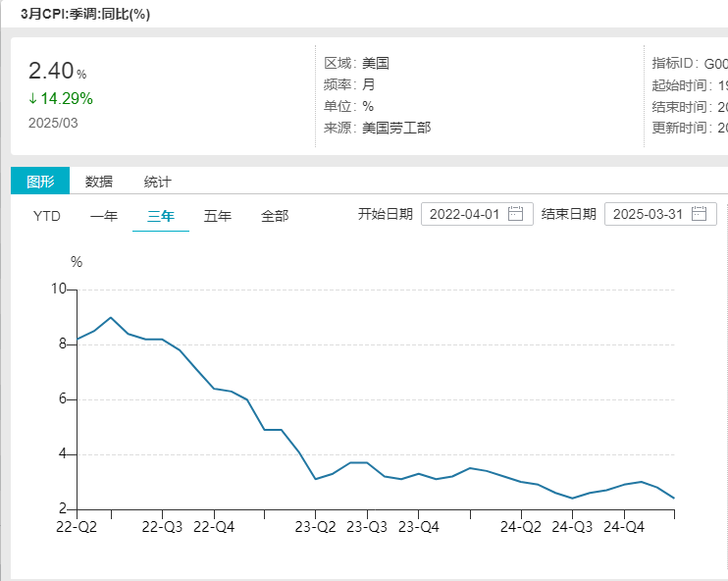
Task: Set chart range to YTD
Action: (x=47, y=216)
